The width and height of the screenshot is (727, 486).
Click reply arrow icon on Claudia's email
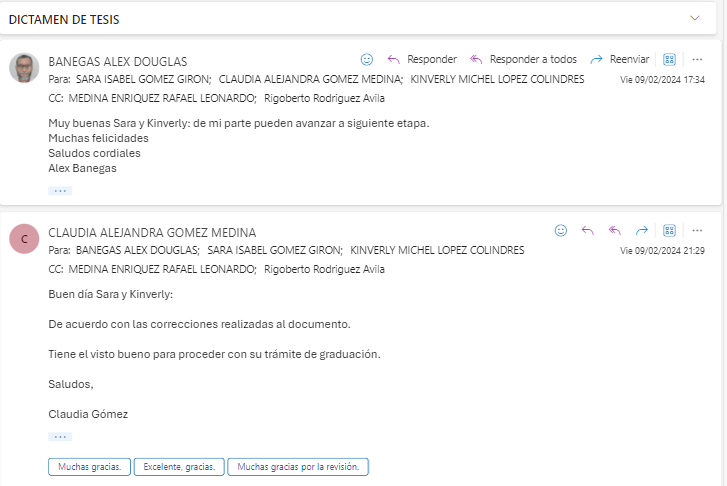click(588, 230)
